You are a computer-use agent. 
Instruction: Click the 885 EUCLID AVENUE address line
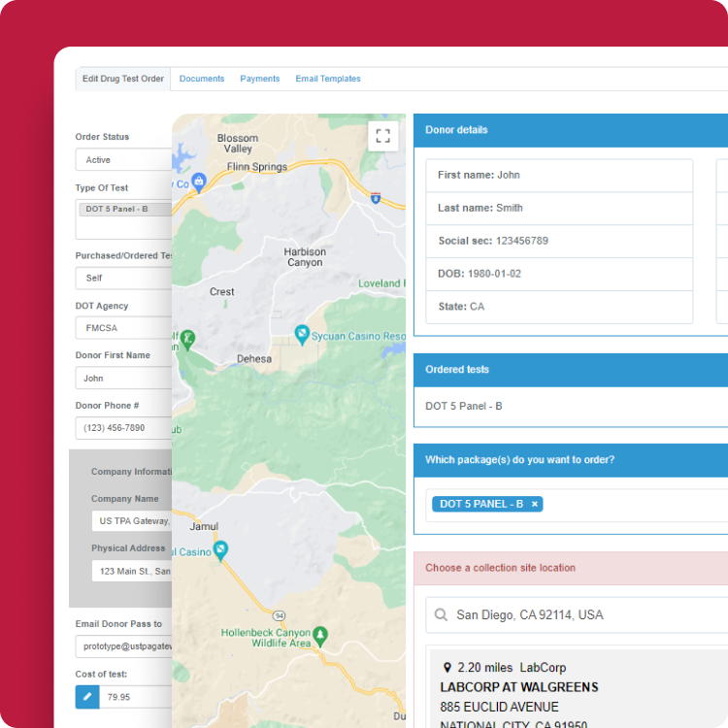pyautogui.click(x=499, y=707)
